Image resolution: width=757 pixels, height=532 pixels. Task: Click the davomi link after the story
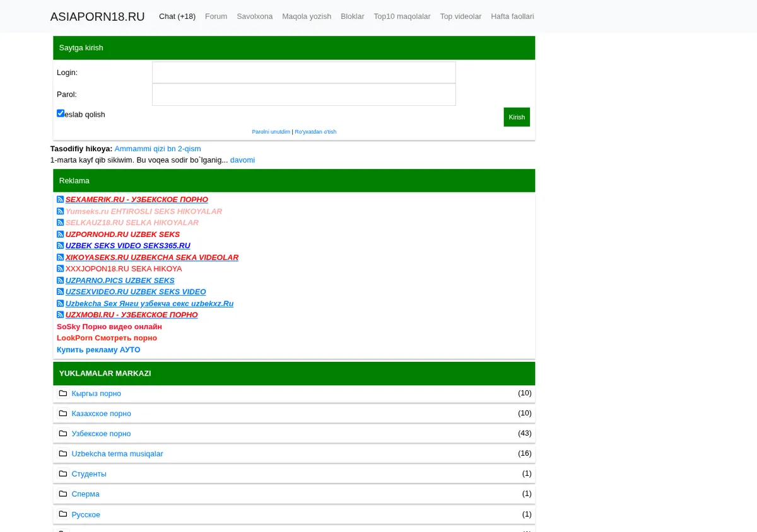click(x=242, y=160)
